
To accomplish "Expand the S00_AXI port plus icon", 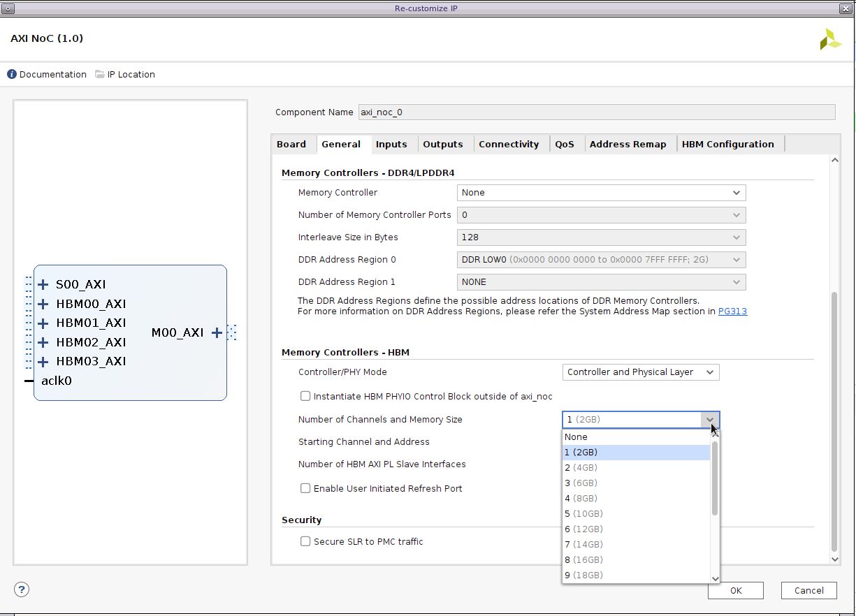I will 43,284.
